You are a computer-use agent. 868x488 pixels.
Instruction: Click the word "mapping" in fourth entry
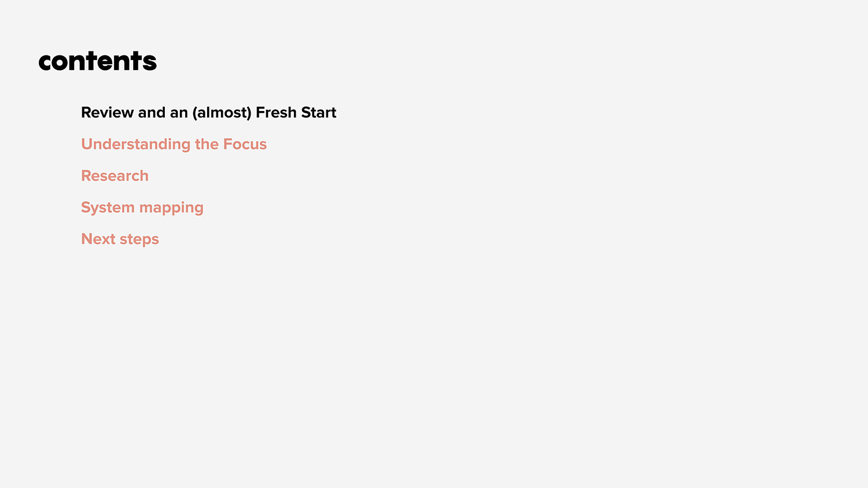coord(171,208)
